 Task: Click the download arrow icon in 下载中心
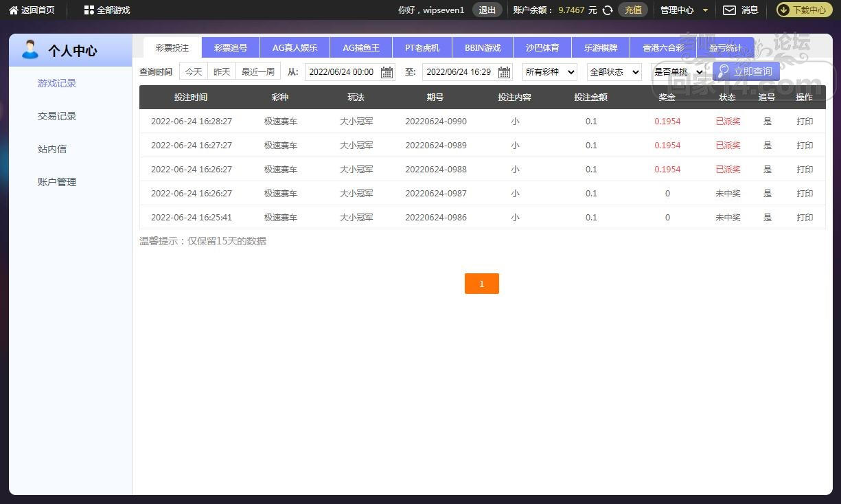pyautogui.click(x=784, y=10)
